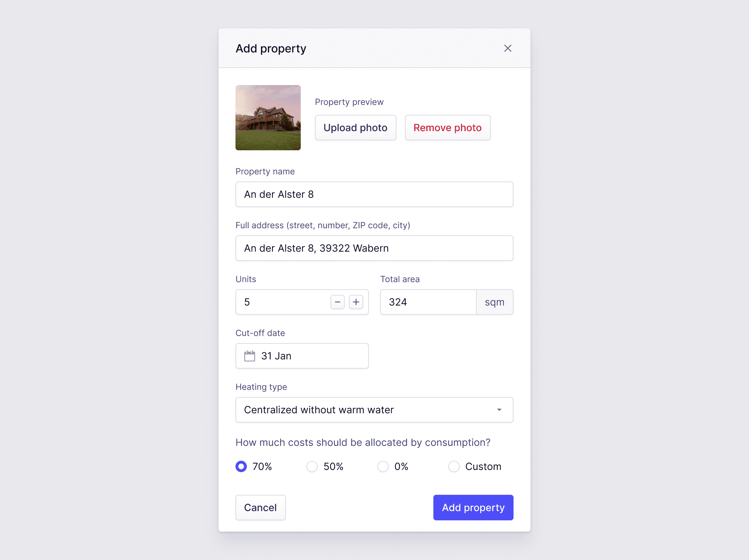The width and height of the screenshot is (749, 560).
Task: Open the calendar icon beside 31 Jan
Action: [250, 356]
